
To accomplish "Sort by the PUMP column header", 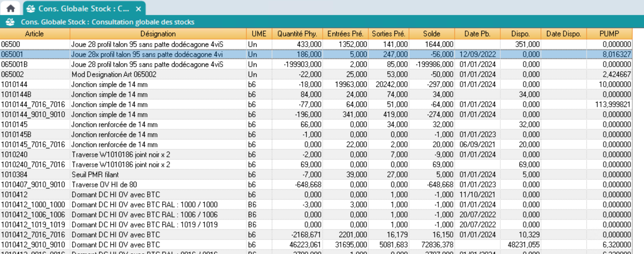I will (609, 34).
